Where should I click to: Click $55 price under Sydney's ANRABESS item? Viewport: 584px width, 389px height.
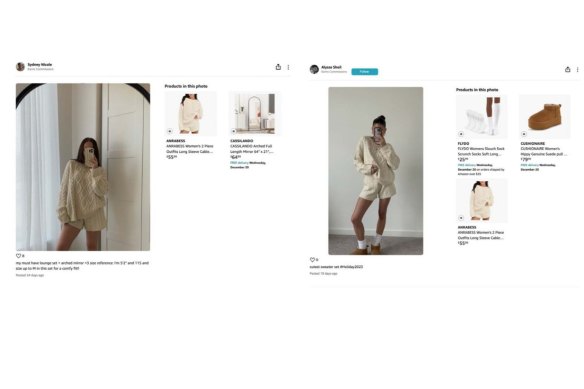(x=172, y=157)
